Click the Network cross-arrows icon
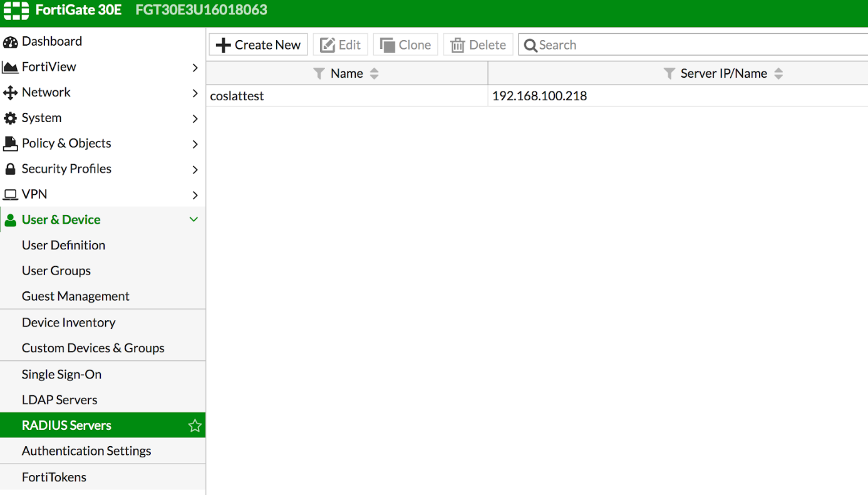The height and width of the screenshot is (495, 868). [11, 93]
